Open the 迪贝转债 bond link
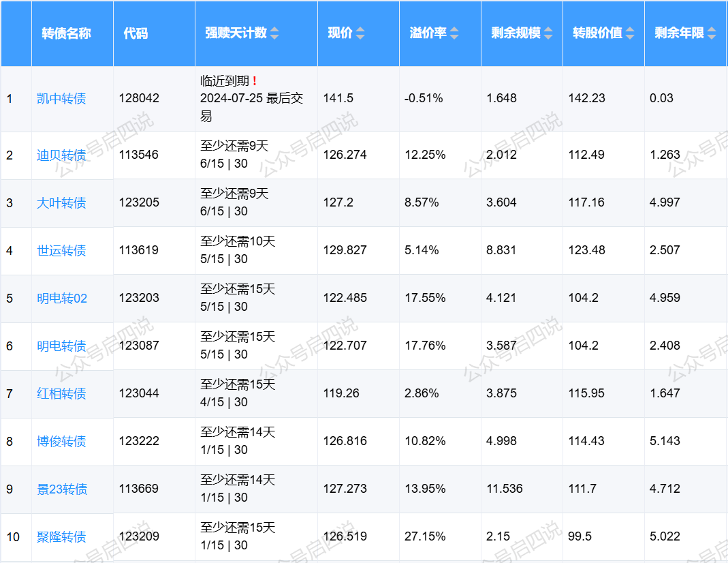This screenshot has width=728, height=563. (61, 155)
